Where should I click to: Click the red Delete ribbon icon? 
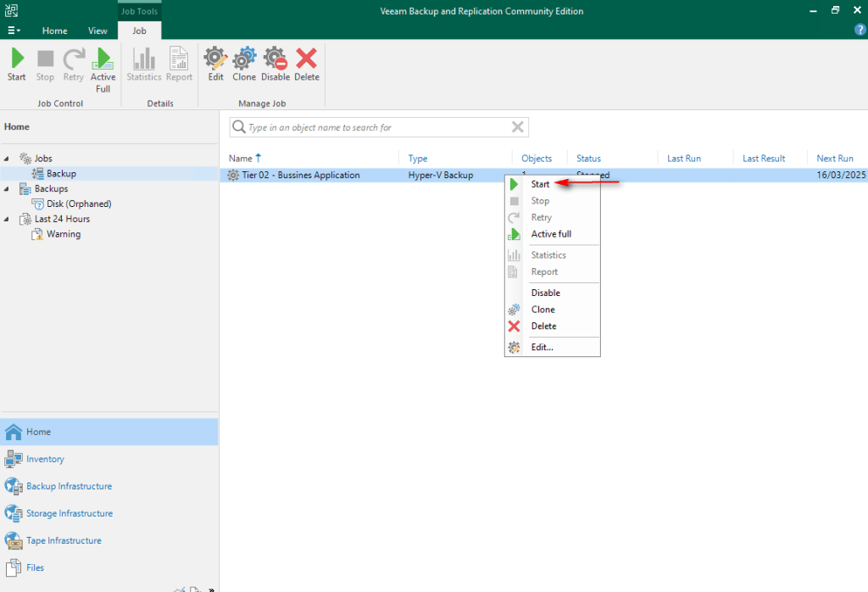(x=307, y=59)
